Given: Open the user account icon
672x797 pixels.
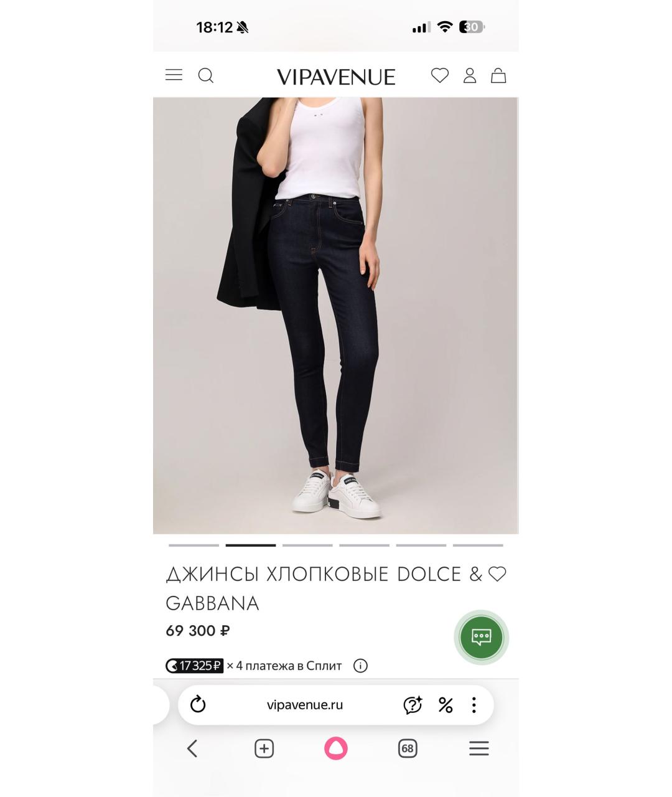Looking at the screenshot, I should (x=470, y=75).
